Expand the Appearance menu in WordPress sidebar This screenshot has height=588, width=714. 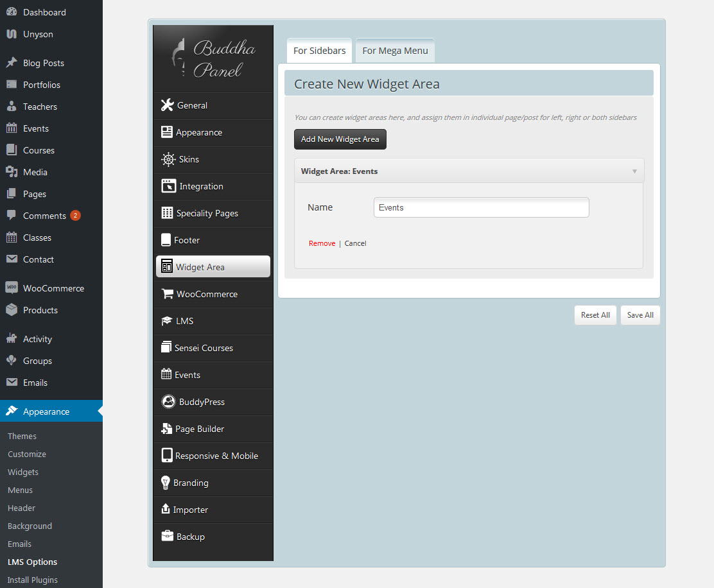[x=46, y=411]
